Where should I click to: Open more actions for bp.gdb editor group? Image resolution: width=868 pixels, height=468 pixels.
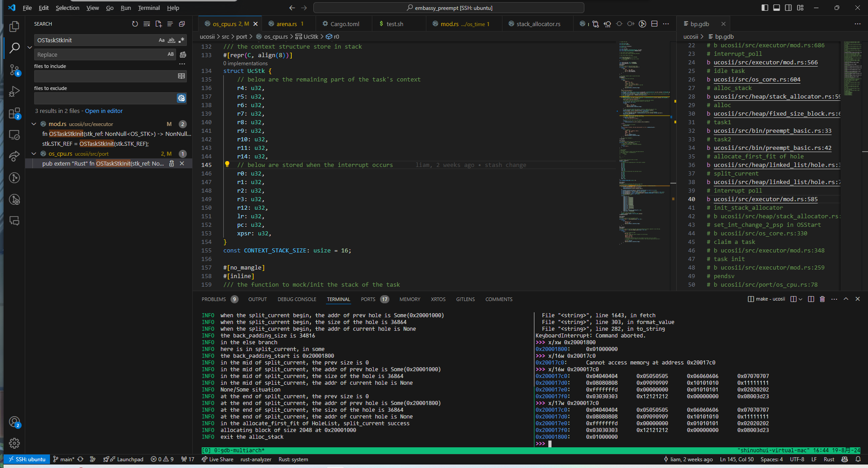click(x=857, y=24)
